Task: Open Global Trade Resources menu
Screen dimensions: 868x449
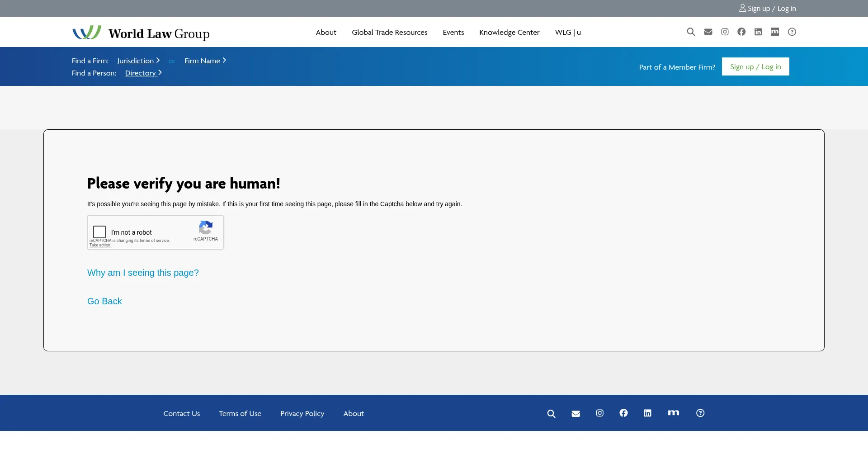Action: 390,32
